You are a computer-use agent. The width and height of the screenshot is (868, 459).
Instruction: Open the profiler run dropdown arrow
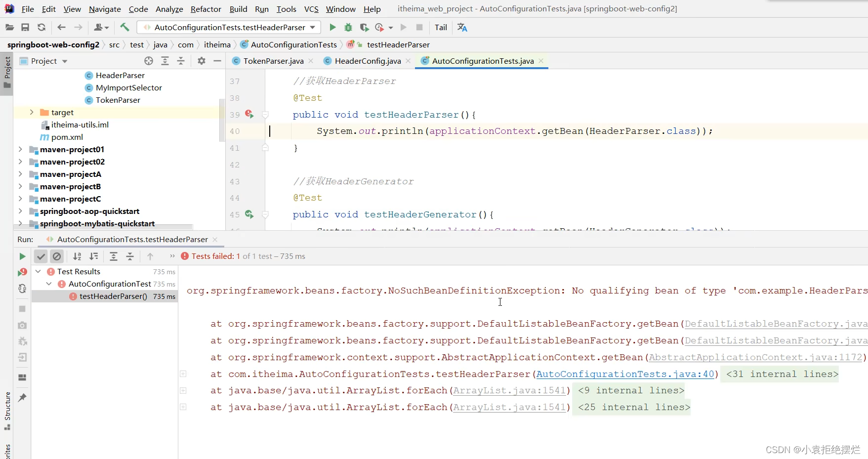pos(391,28)
